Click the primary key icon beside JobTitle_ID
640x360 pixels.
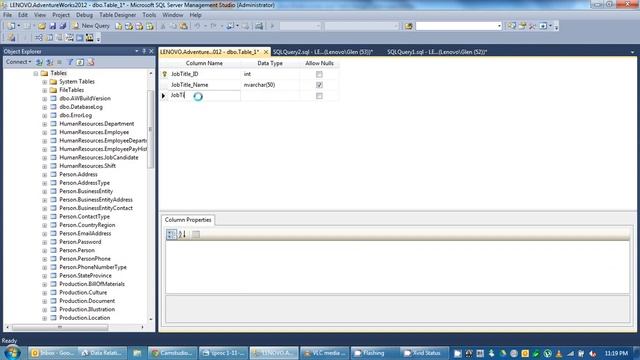(x=164, y=74)
